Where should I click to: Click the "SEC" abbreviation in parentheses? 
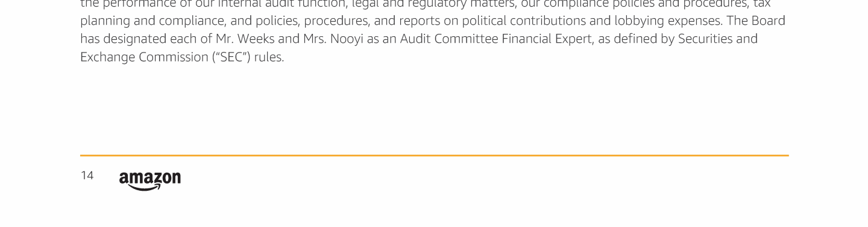tap(232, 57)
